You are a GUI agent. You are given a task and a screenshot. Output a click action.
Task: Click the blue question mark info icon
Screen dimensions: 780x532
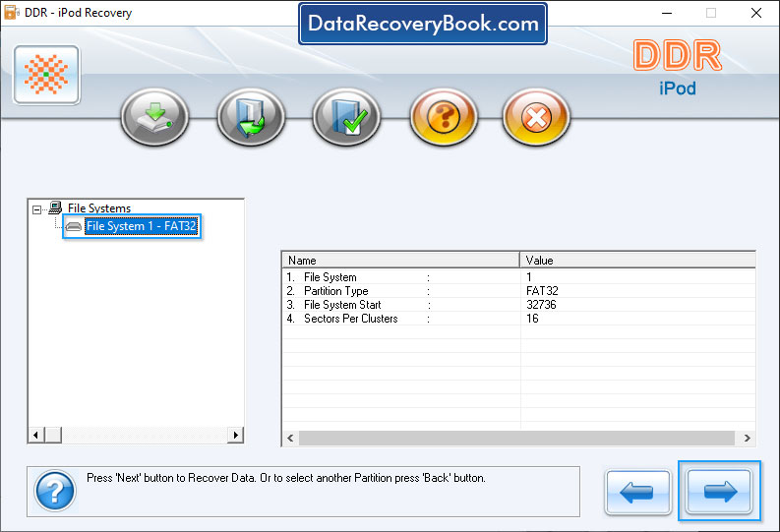coord(55,492)
